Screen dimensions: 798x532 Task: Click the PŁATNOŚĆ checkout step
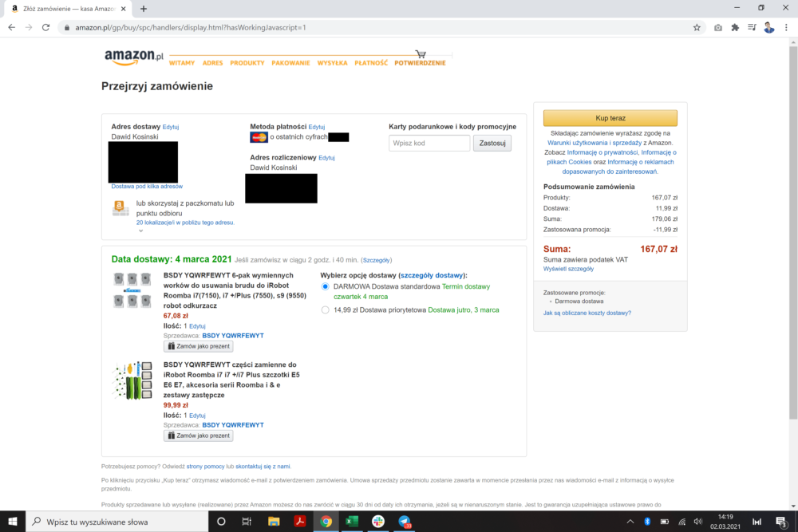(371, 63)
